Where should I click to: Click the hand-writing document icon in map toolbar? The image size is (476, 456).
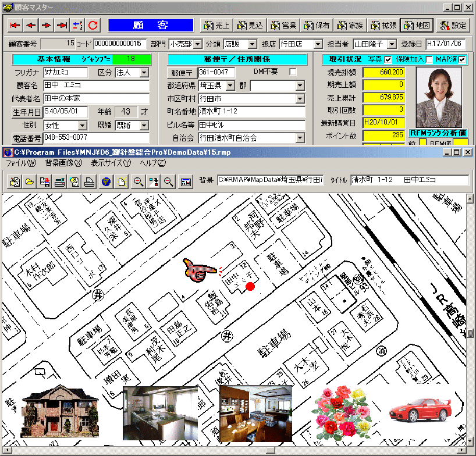[x=15, y=181]
